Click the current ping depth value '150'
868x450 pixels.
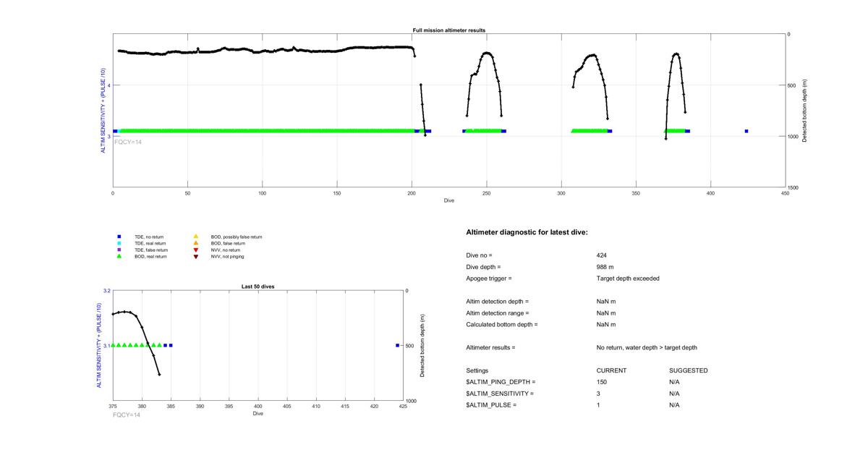(x=602, y=382)
